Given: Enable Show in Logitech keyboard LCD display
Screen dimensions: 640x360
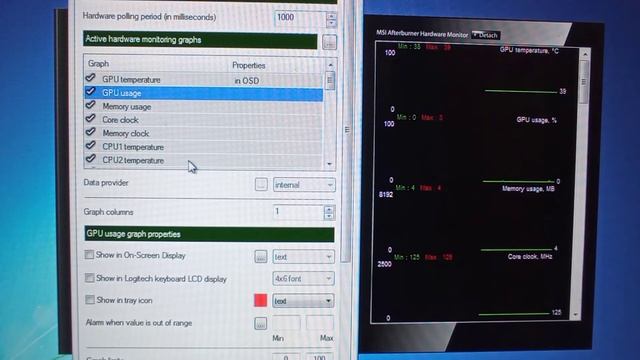Looking at the screenshot, I should coord(89,278).
